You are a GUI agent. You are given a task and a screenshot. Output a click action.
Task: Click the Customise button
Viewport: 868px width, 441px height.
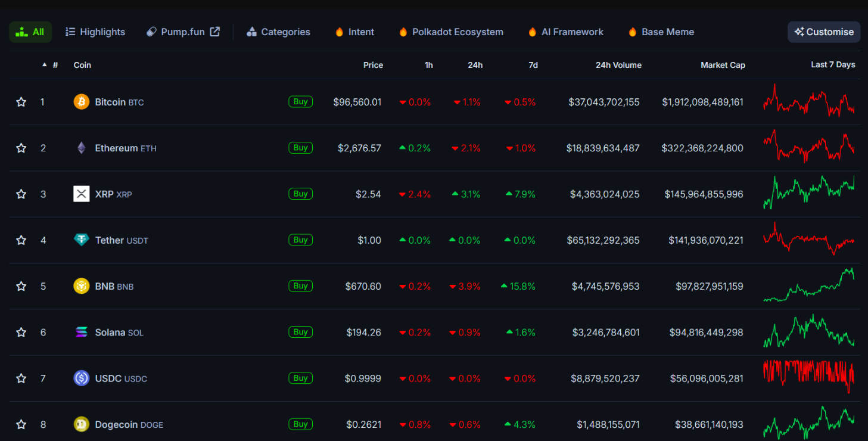click(824, 32)
